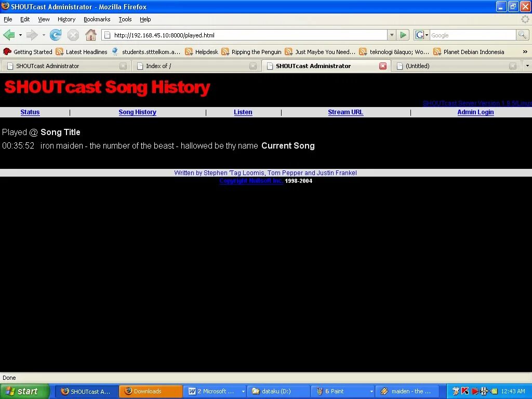Open the Stream URL link
The image size is (532, 399).
[345, 112]
